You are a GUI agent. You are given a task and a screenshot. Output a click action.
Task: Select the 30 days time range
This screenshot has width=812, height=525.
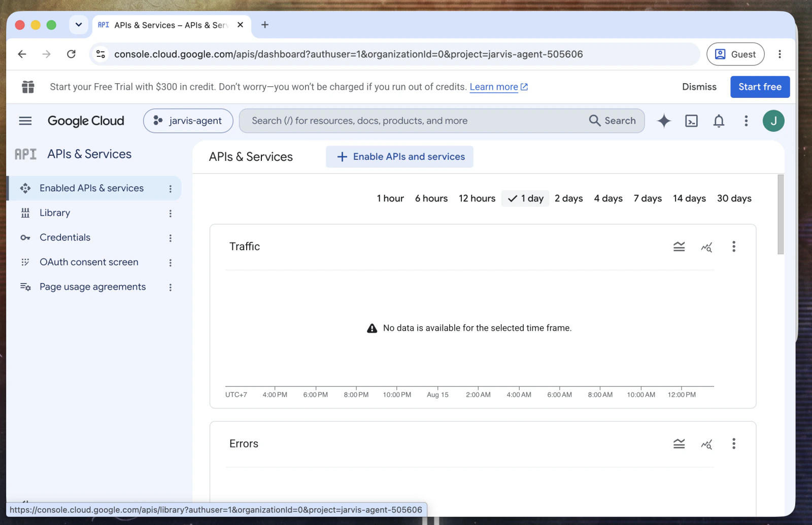click(x=734, y=198)
